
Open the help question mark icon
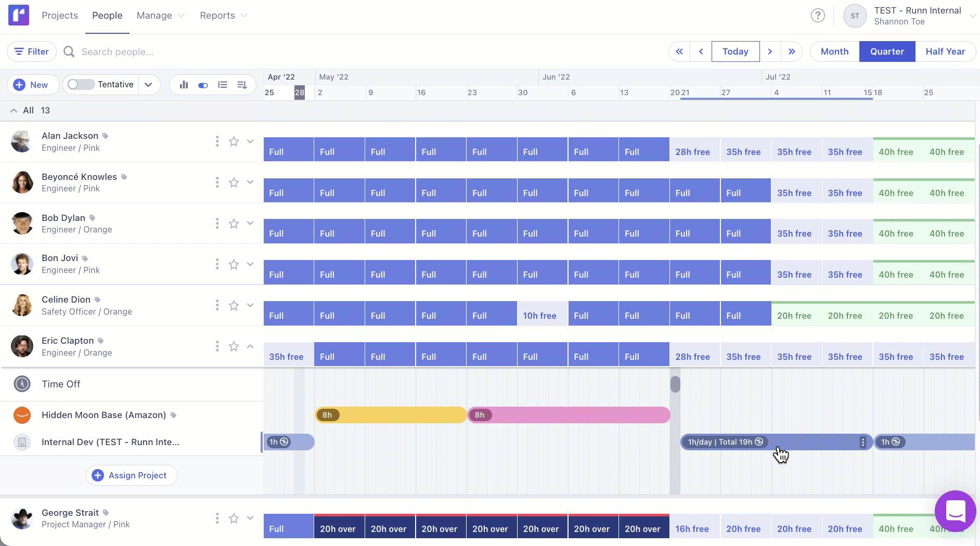click(x=818, y=16)
